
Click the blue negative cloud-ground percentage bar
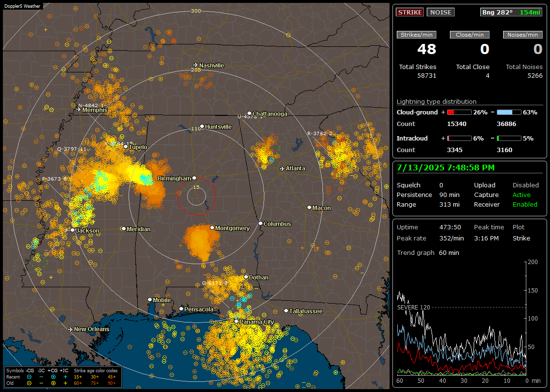point(509,112)
